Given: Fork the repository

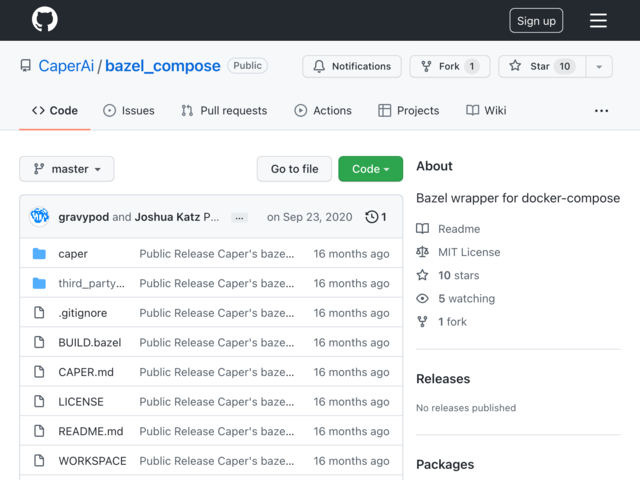Looking at the screenshot, I should click(449, 66).
